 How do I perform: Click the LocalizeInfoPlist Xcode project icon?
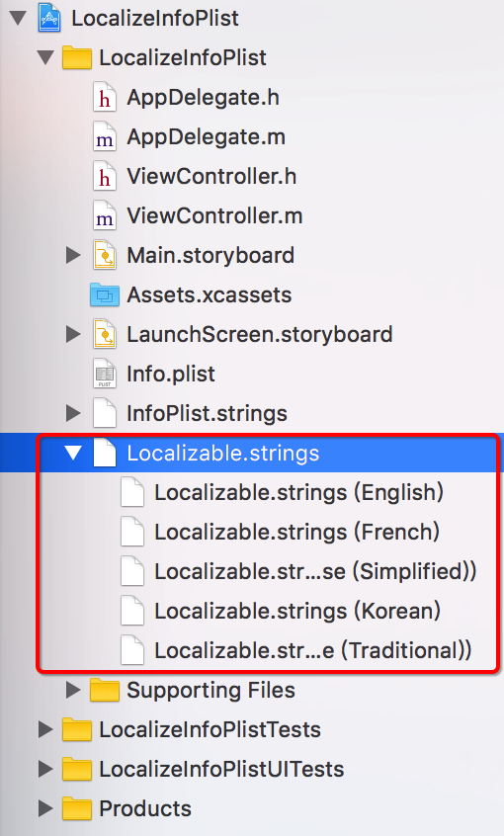[x=51, y=18]
